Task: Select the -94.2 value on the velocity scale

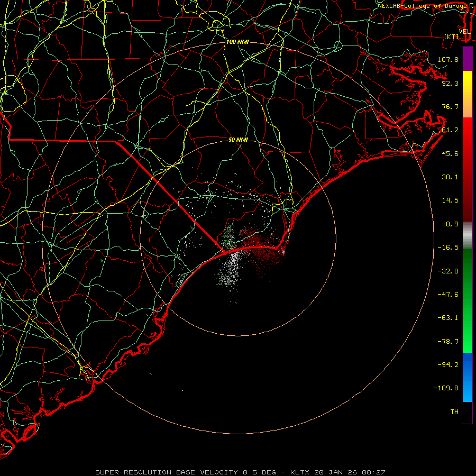Action: coord(448,365)
